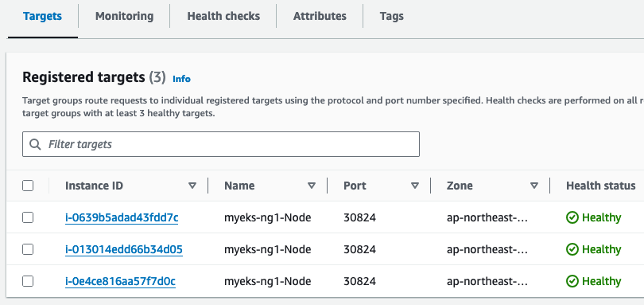Toggle the select-all targets header checkbox

tap(28, 186)
